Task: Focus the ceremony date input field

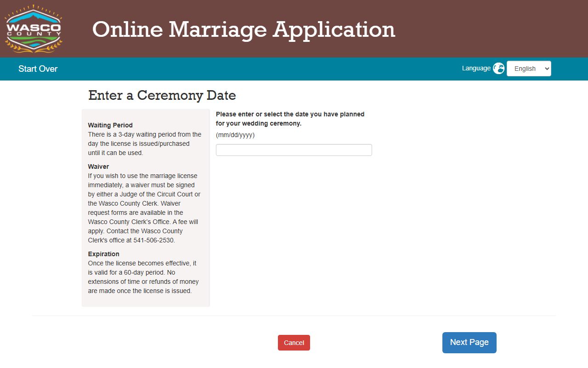Action: coord(294,150)
